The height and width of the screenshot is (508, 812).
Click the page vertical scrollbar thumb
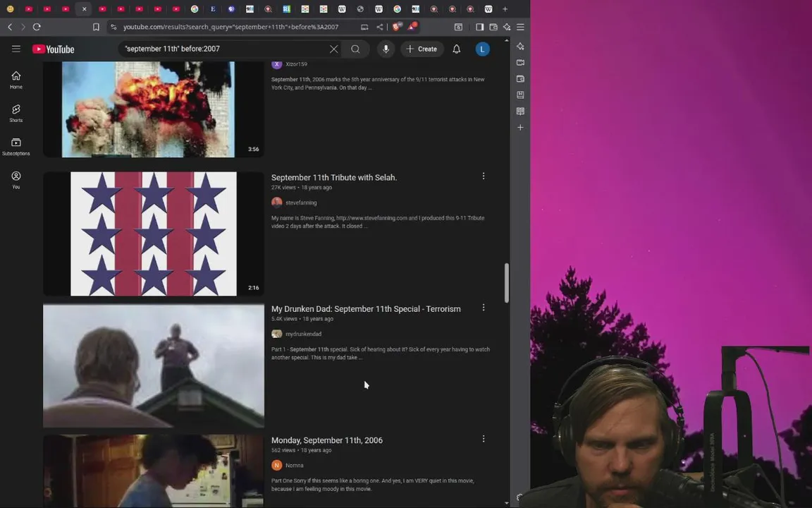click(x=507, y=283)
